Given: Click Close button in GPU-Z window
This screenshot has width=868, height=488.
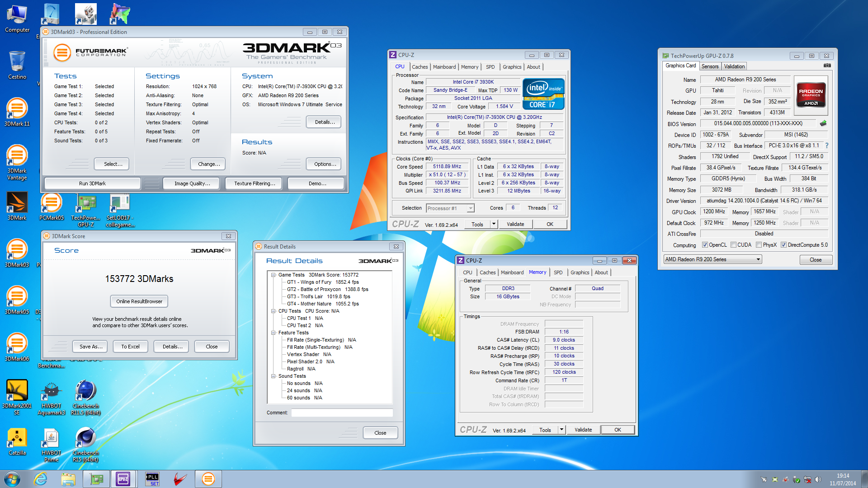Looking at the screenshot, I should tap(816, 260).
